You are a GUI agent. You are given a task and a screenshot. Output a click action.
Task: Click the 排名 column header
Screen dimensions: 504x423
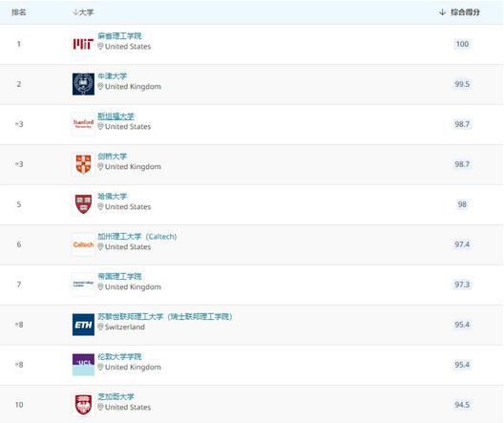(x=19, y=12)
